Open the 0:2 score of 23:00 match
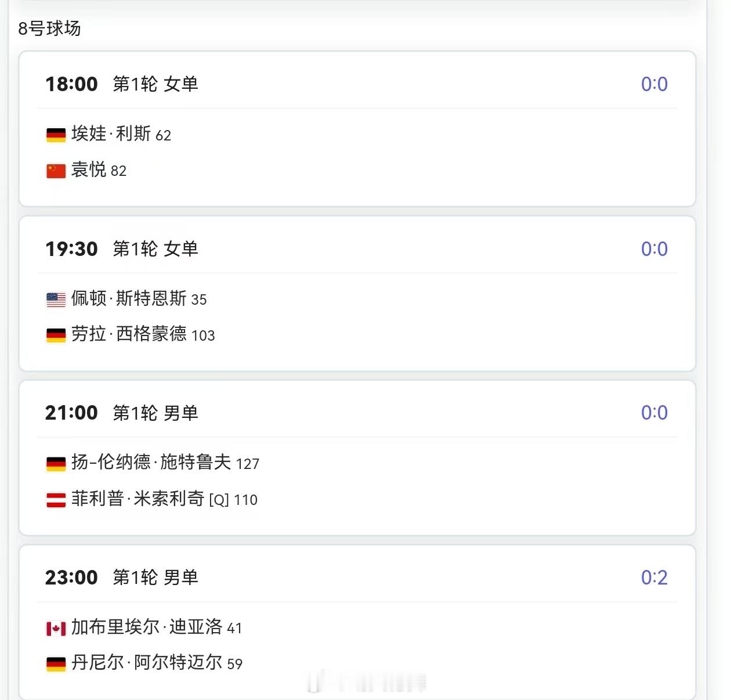731x700 pixels. [654, 578]
